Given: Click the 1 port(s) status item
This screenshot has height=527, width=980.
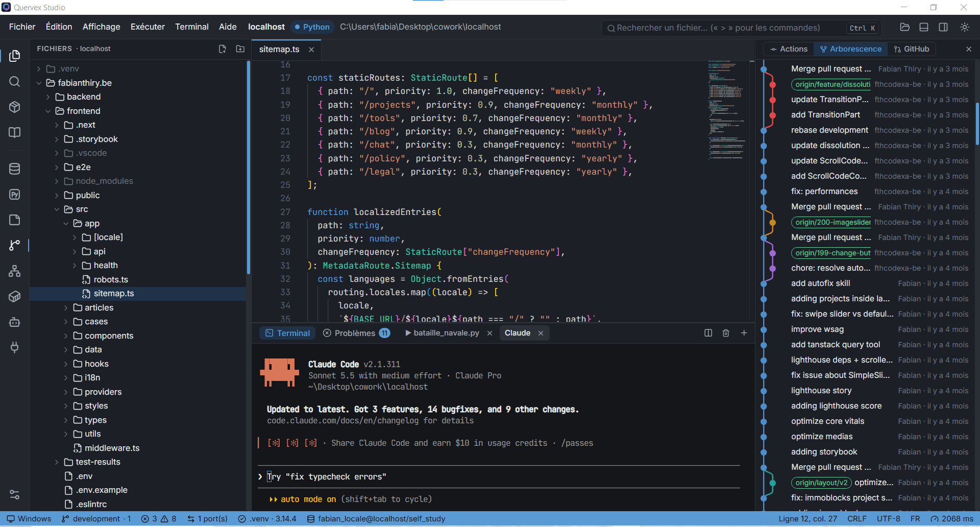Looking at the screenshot, I should [x=207, y=519].
